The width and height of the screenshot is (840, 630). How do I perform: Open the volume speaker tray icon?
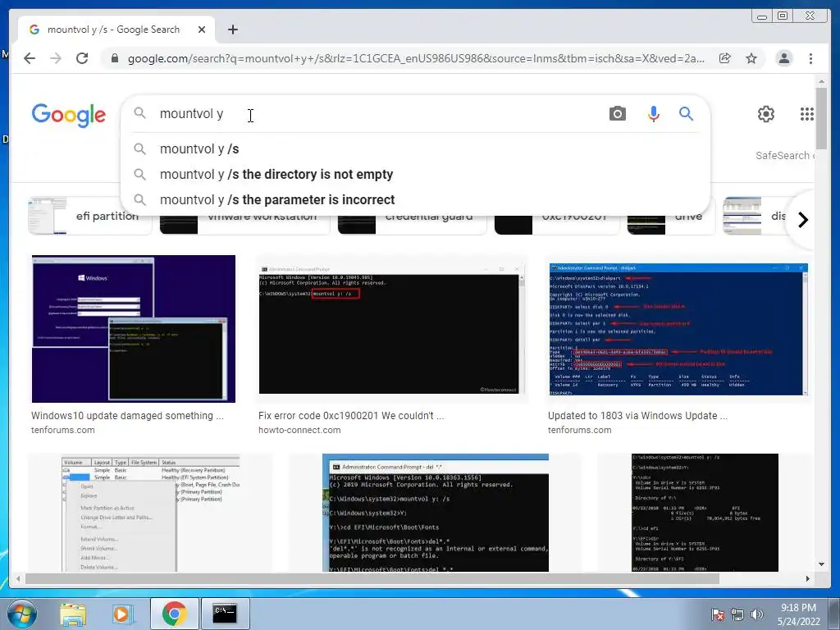(757, 614)
